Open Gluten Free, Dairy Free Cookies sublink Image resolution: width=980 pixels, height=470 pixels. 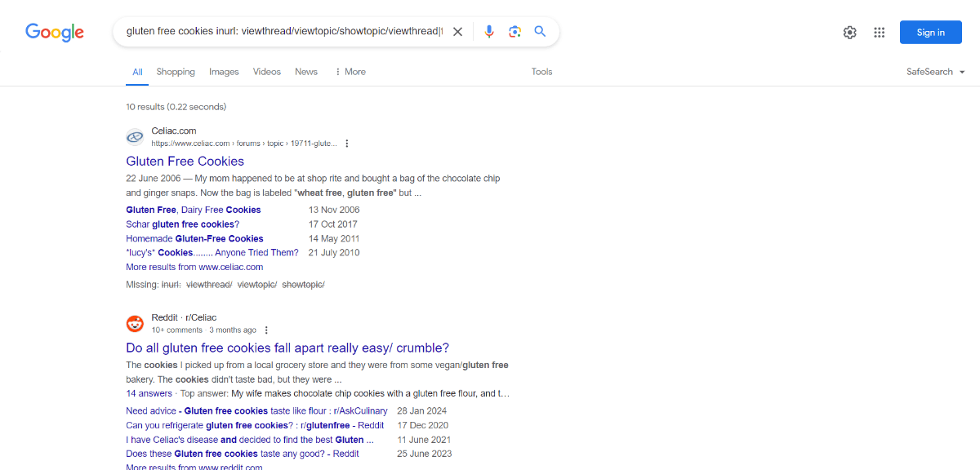194,210
